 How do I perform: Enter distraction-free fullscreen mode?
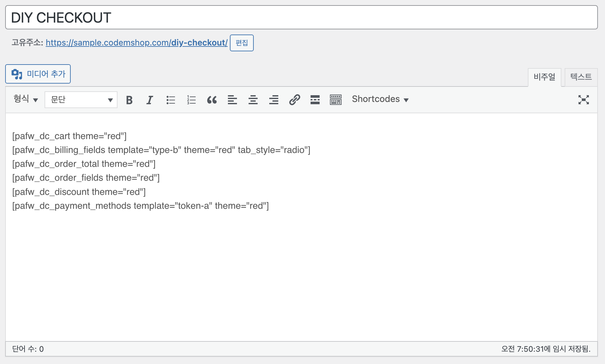coord(583,100)
